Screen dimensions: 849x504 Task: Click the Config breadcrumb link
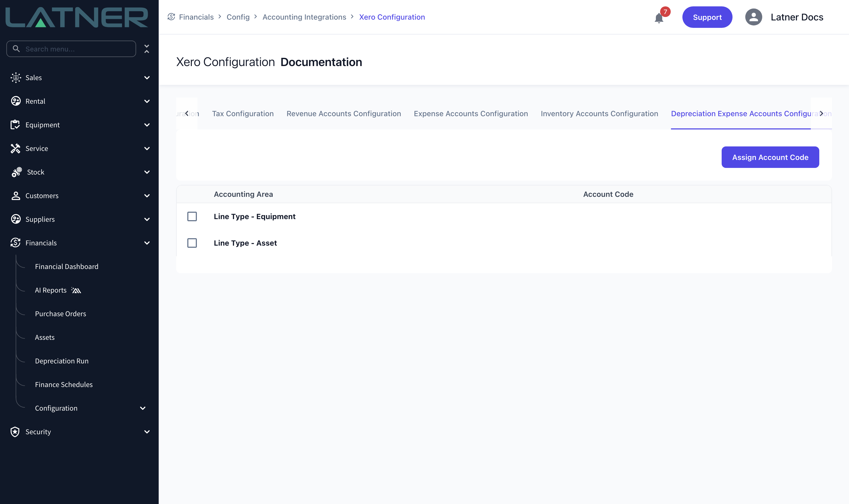(238, 17)
